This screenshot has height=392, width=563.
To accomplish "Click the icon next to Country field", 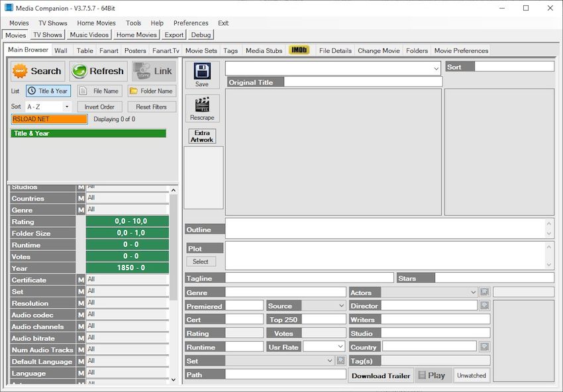I will [485, 347].
